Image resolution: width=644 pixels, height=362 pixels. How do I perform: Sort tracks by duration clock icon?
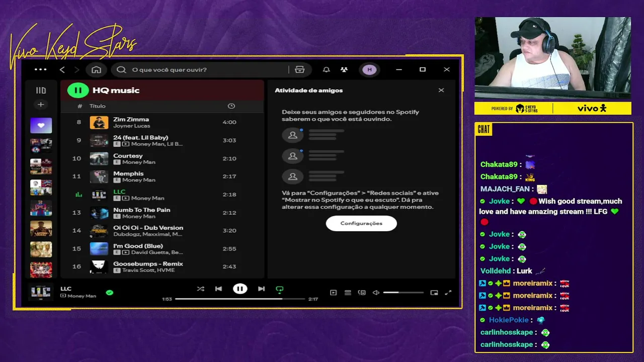(231, 106)
